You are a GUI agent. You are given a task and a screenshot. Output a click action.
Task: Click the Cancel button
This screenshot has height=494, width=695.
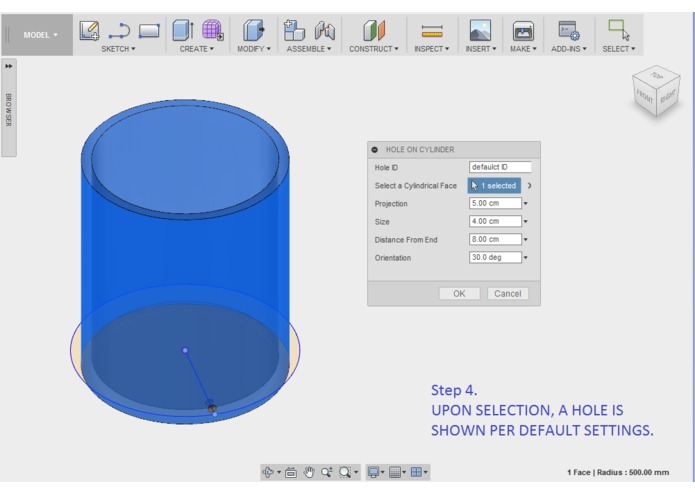point(508,294)
